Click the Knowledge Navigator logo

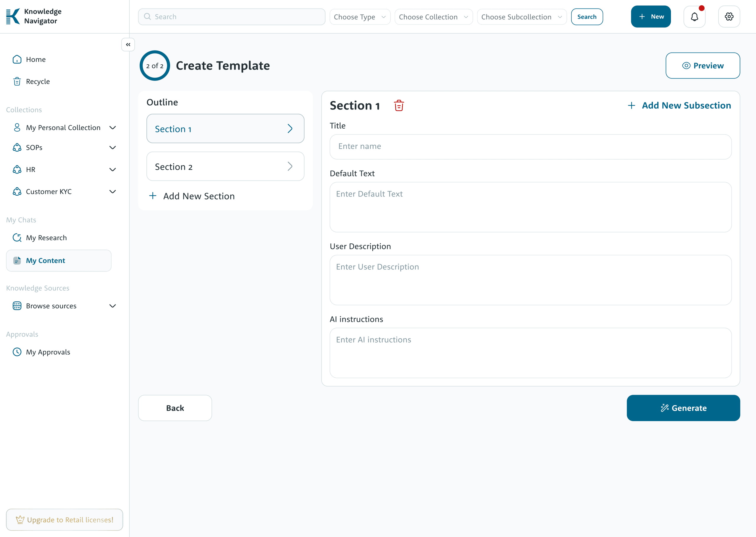[34, 16]
